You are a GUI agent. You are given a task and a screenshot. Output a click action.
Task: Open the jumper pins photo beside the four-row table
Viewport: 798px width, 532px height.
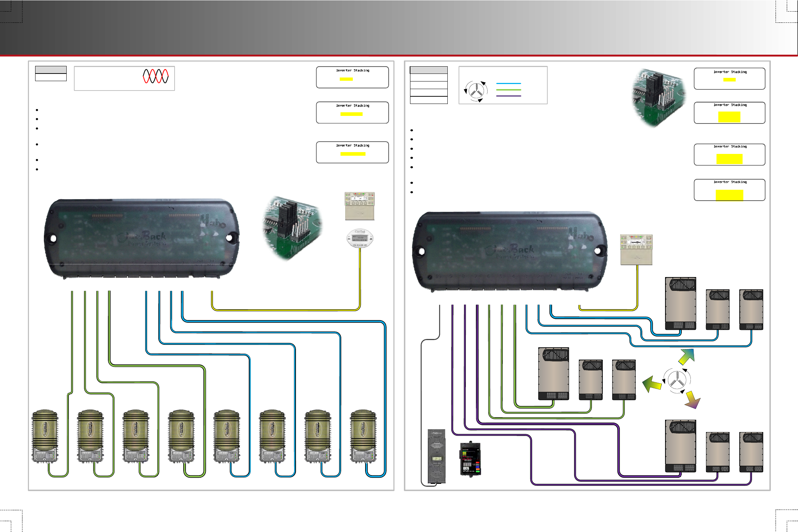659,98
